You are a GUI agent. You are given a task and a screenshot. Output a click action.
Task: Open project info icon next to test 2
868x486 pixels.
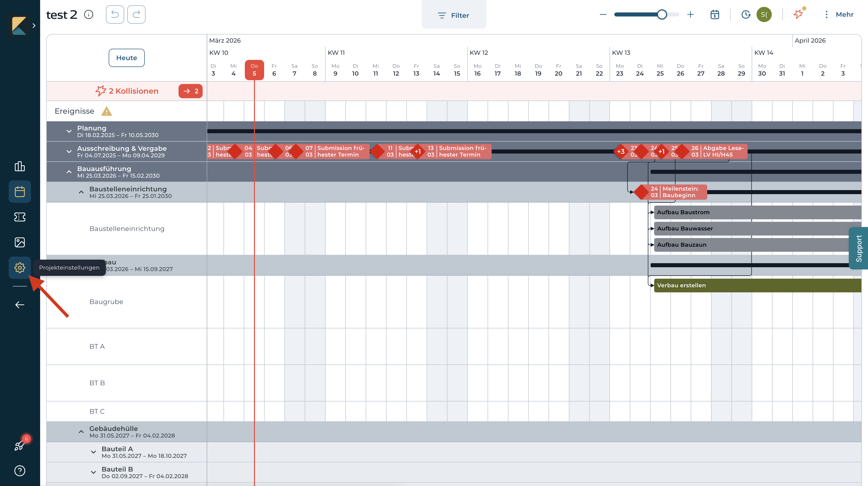(x=89, y=14)
